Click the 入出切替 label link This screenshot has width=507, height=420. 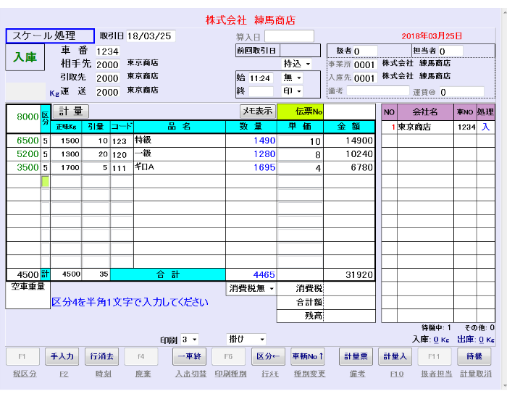coord(190,374)
